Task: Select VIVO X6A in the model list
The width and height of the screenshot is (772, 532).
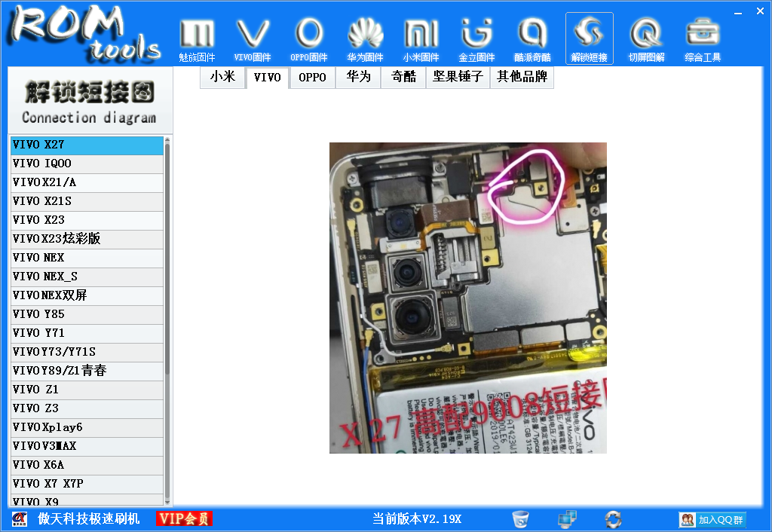Action: pos(87,465)
